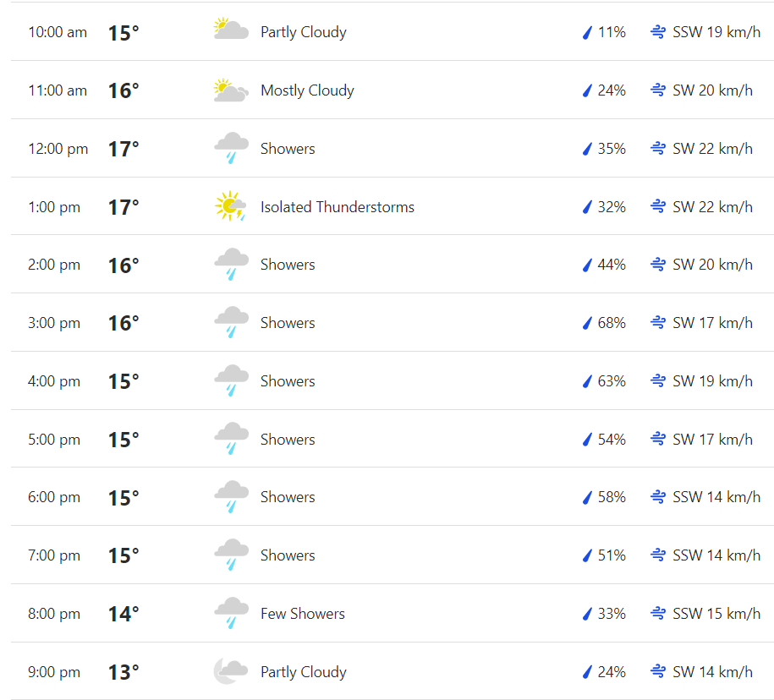This screenshot has height=700, width=774.
Task: Click the 63% precipitation chance value
Action: coord(612,381)
